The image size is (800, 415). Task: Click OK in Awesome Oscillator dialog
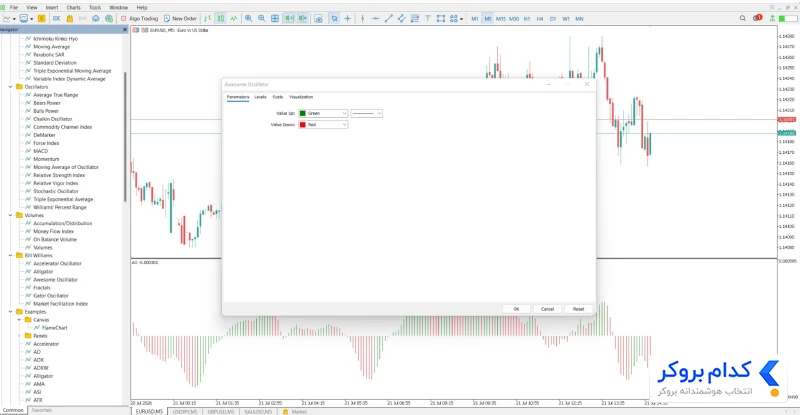tap(516, 309)
